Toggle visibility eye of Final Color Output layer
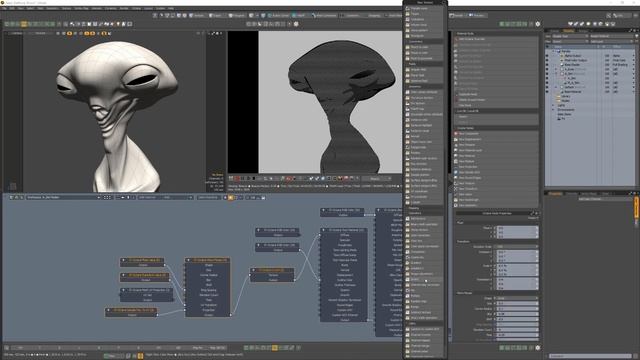 coord(547,60)
